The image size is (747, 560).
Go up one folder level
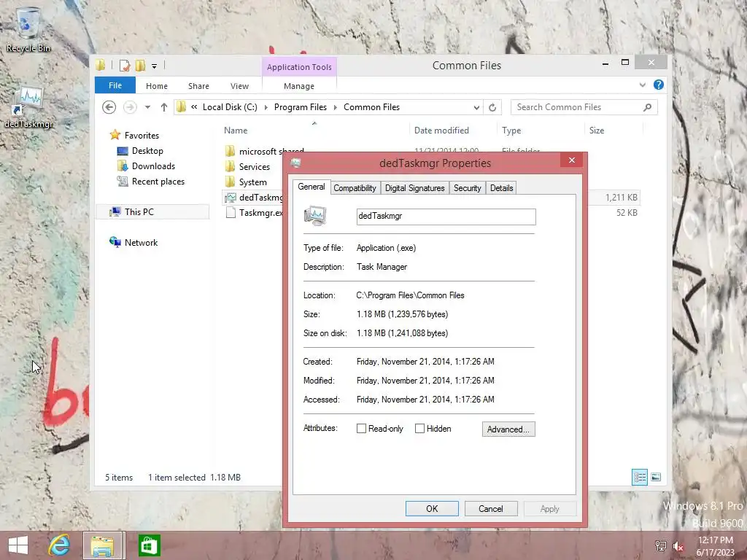point(164,107)
